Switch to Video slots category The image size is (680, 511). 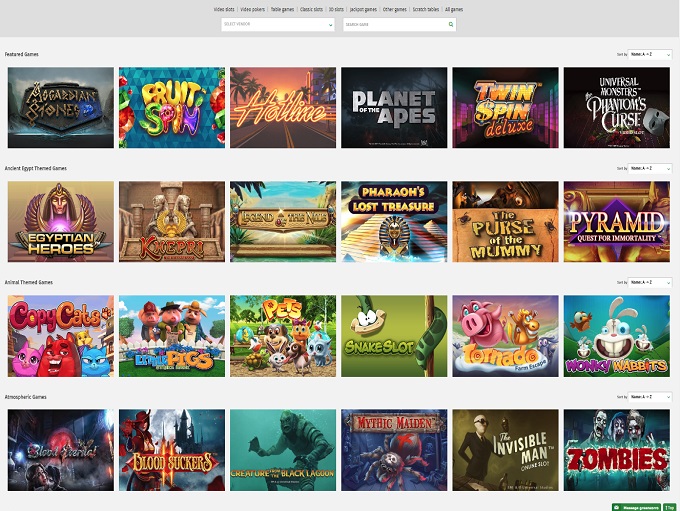(x=225, y=8)
